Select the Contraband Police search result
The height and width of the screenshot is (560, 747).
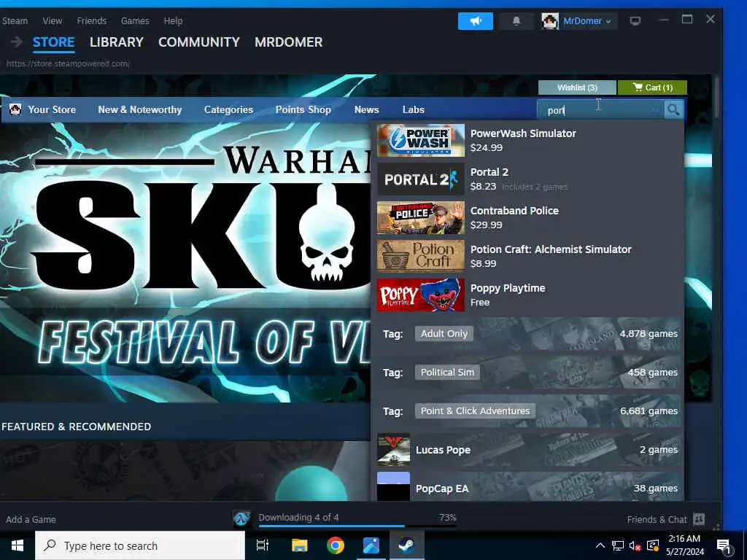[x=527, y=217]
